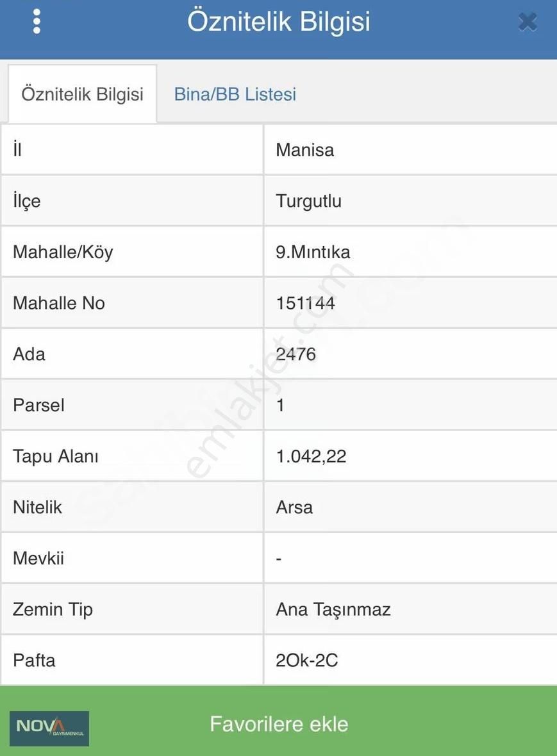
Task: Select the Nitelik value Arsa
Action: tap(295, 507)
